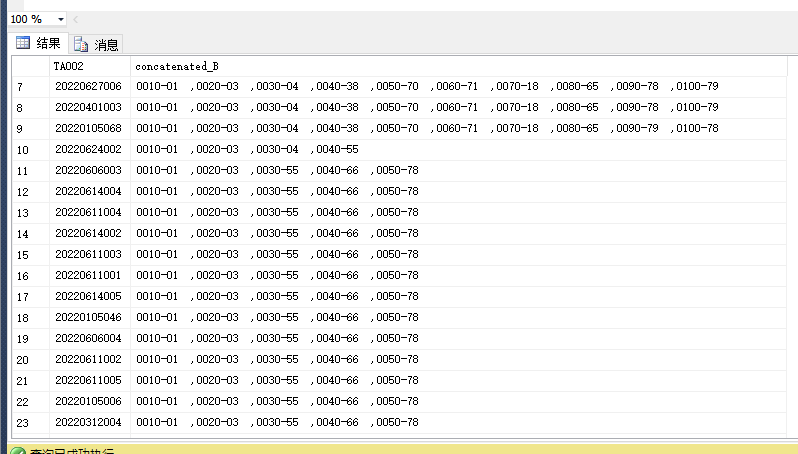Viewport: 798px width, 454px height.
Task: Click the blank corner cell to select all
Action: pyautogui.click(x=30, y=66)
